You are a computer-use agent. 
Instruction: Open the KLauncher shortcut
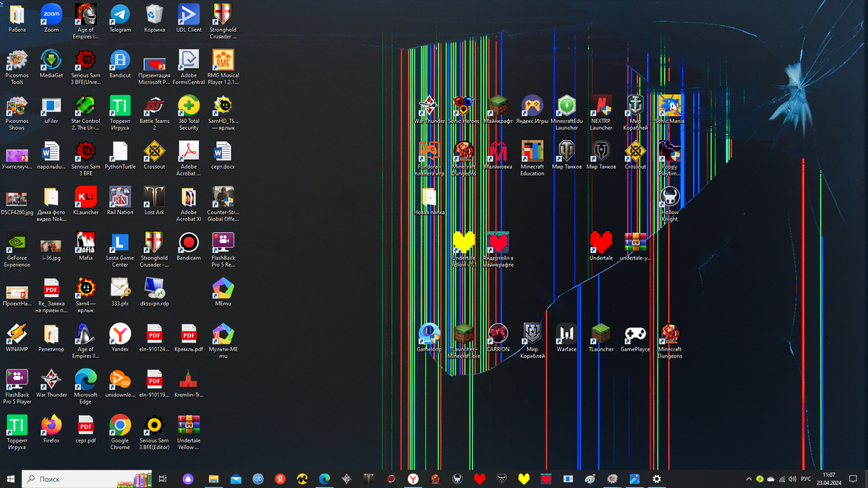coord(85,201)
